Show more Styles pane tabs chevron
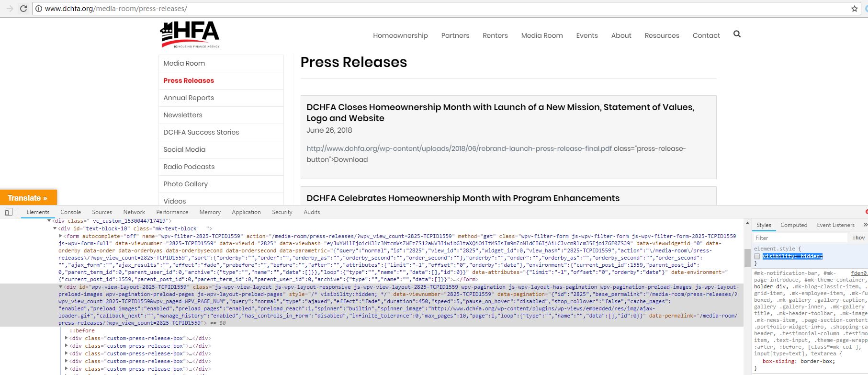This screenshot has height=375, width=868. point(865,225)
